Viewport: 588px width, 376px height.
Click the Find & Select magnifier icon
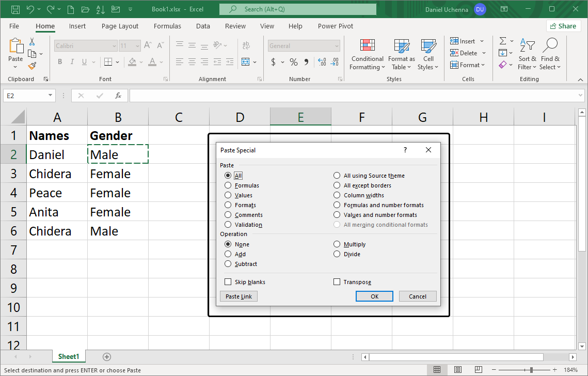pos(550,46)
